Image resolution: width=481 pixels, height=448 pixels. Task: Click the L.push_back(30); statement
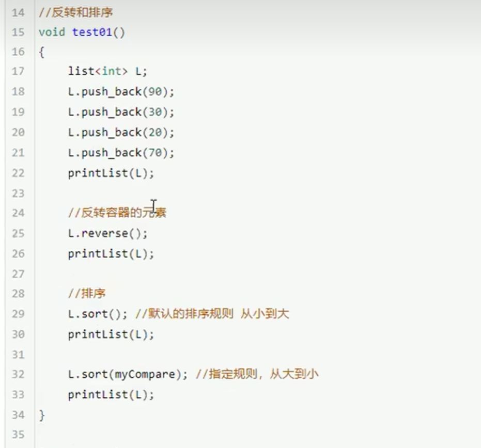point(121,112)
